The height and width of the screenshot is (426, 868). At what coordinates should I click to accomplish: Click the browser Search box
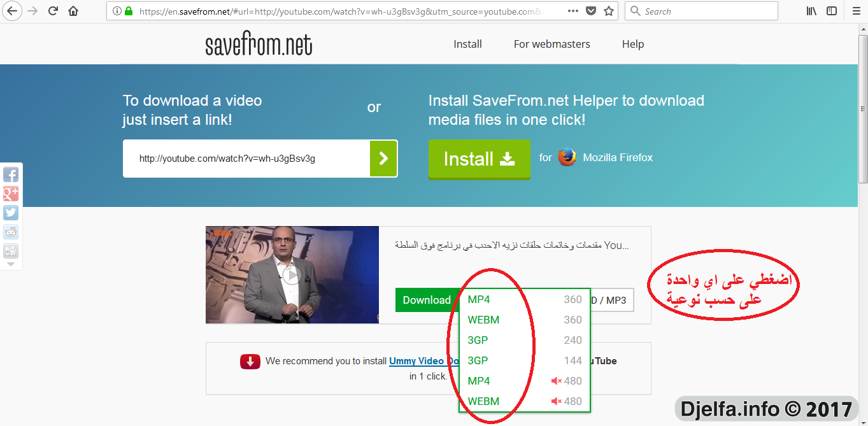pyautogui.click(x=701, y=11)
